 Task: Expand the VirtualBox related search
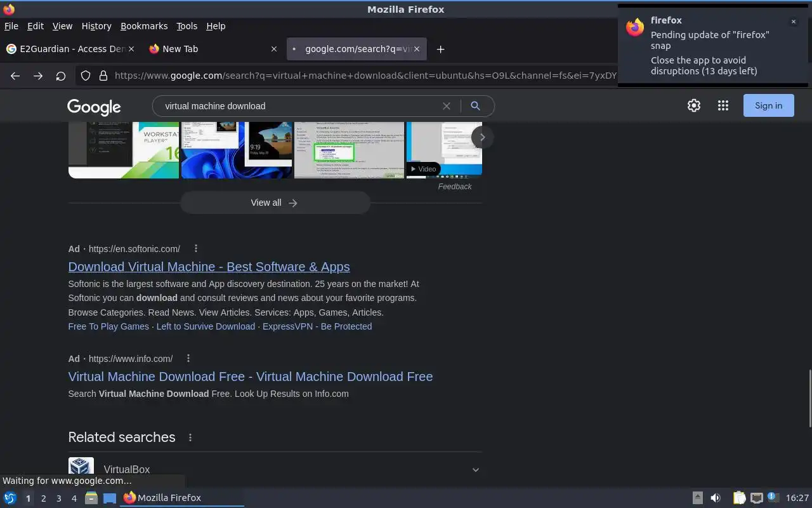tap(475, 470)
